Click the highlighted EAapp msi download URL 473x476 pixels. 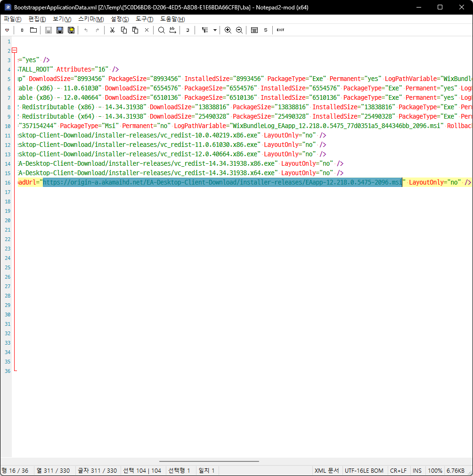click(x=222, y=183)
